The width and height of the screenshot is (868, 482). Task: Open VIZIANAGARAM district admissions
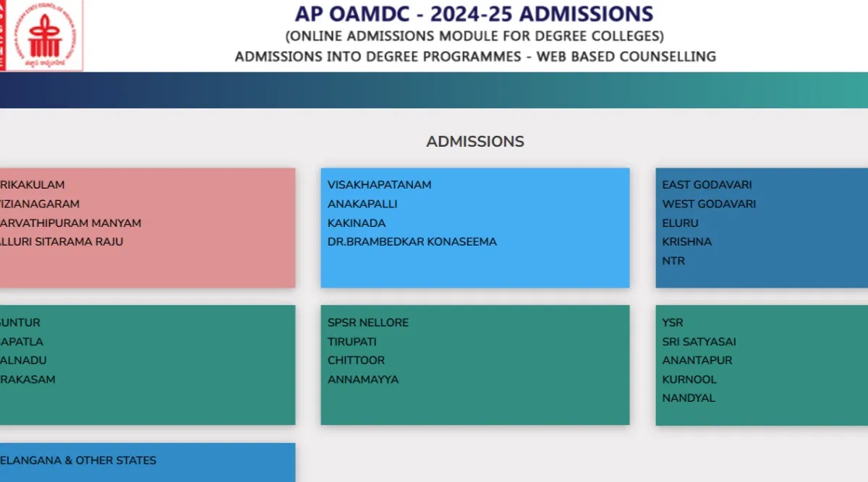[40, 204]
